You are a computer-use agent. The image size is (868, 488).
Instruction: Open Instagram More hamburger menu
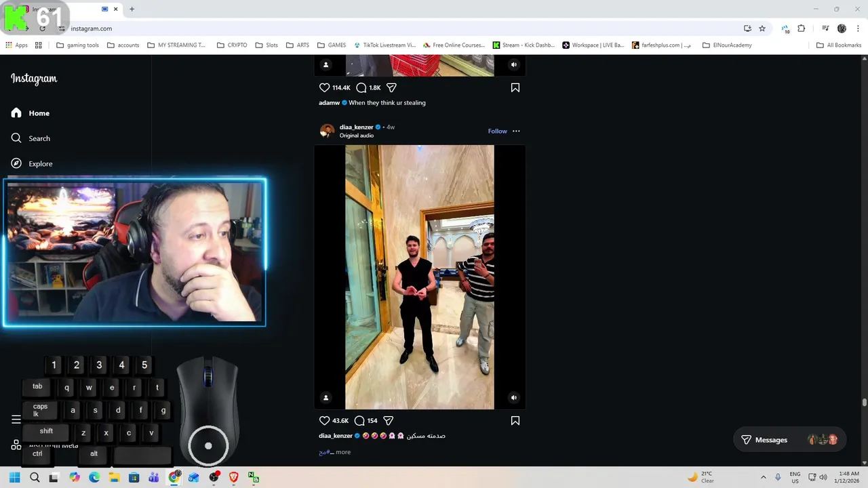click(x=16, y=420)
